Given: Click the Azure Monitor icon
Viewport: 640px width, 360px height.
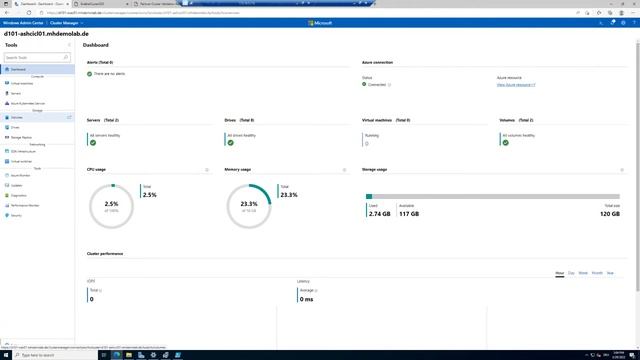Looking at the screenshot, I should pyautogui.click(x=7, y=175).
